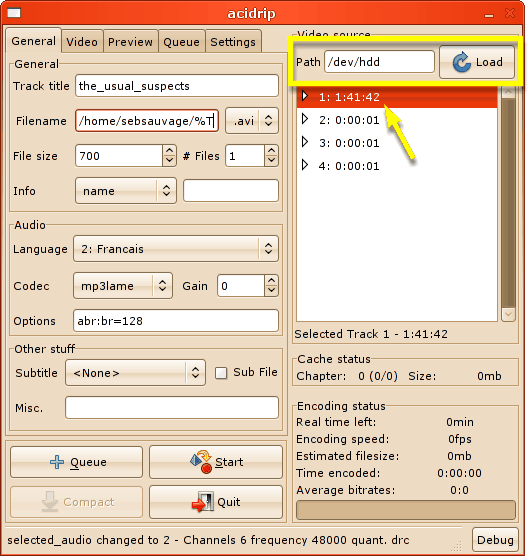Screen dimensions: 532x556
Task: Expand track 1: 1:41:42 triangle
Action: pyautogui.click(x=304, y=96)
